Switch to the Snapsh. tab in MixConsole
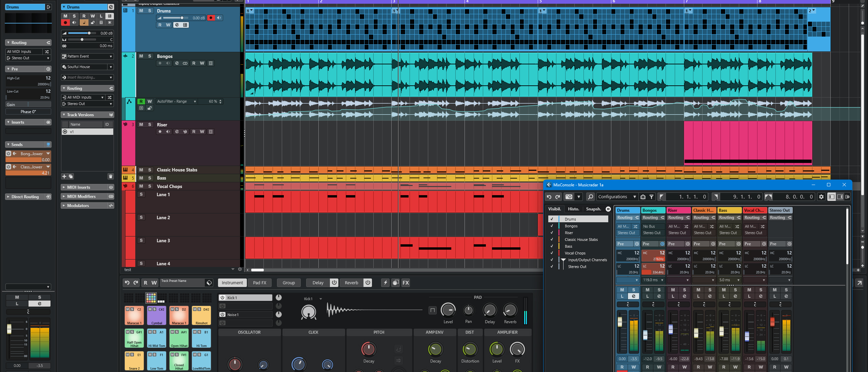The width and height of the screenshot is (868, 372). coord(593,209)
